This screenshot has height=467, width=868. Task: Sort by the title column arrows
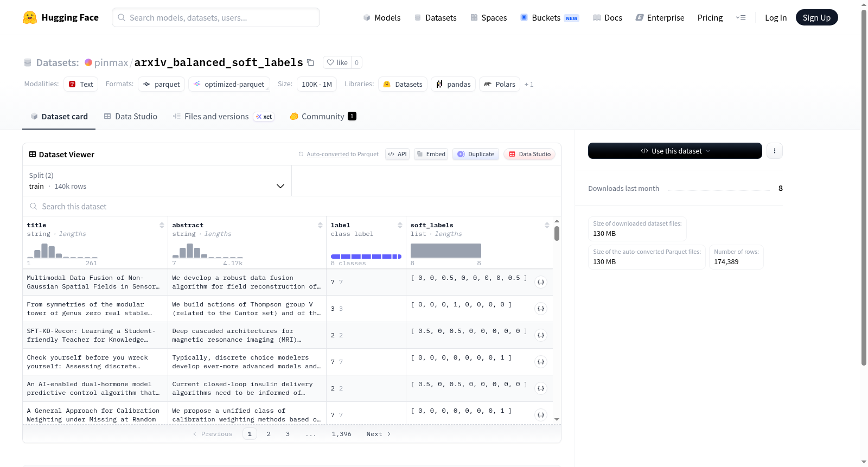click(162, 225)
